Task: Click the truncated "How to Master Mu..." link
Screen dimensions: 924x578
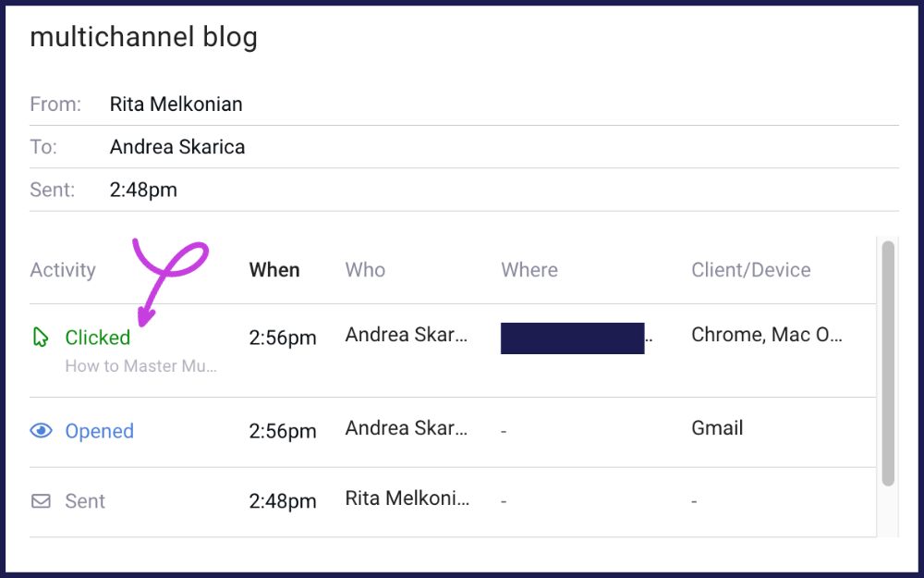Action: pyautogui.click(x=142, y=366)
